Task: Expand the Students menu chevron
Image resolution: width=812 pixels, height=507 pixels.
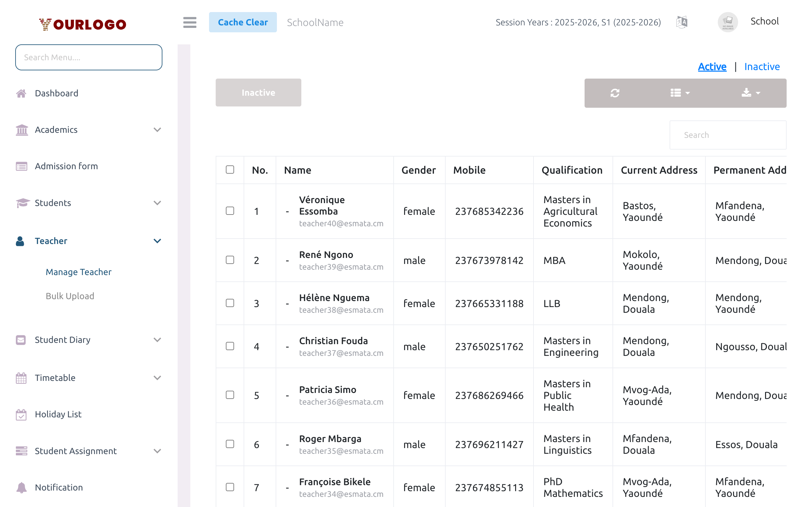Action: tap(157, 203)
